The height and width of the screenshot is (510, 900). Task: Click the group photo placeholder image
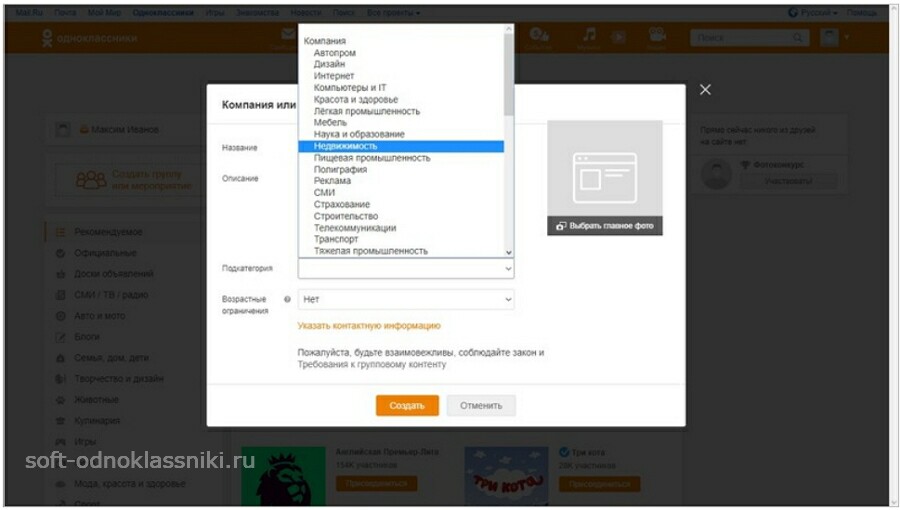tap(604, 169)
